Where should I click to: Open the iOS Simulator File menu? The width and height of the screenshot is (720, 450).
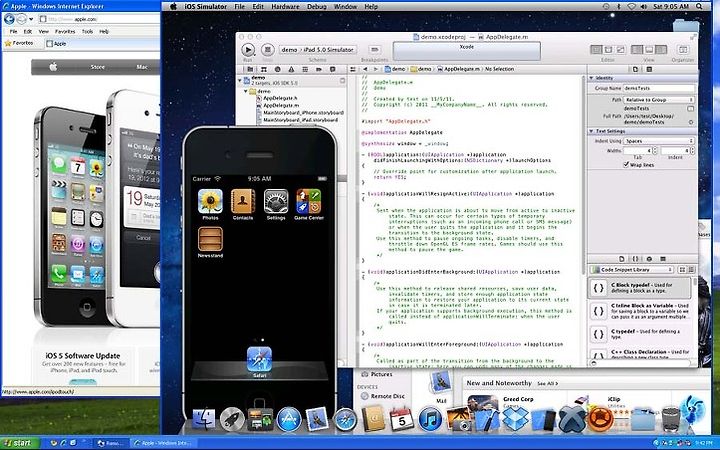point(240,6)
